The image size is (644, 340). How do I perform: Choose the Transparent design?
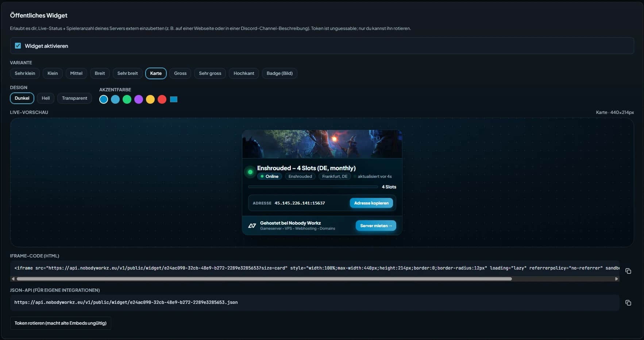tap(74, 98)
